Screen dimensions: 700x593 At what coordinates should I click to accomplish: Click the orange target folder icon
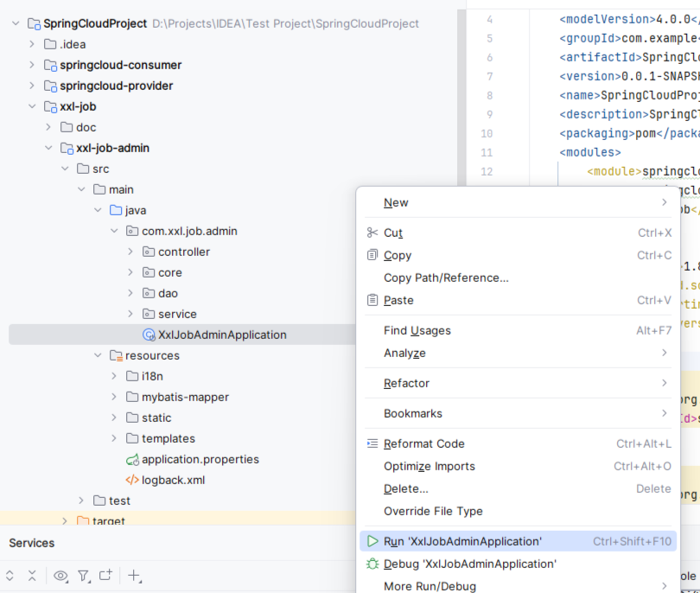pos(83,520)
